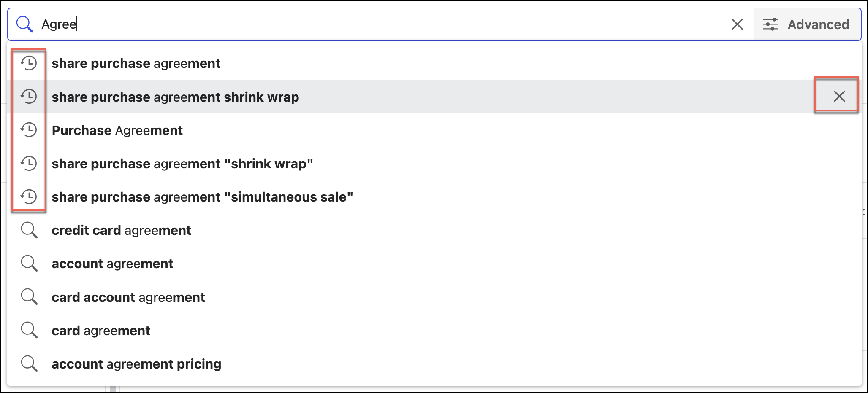Choose share purchase agreement "shrink wrap" from suggestions
The image size is (868, 393).
coord(182,164)
